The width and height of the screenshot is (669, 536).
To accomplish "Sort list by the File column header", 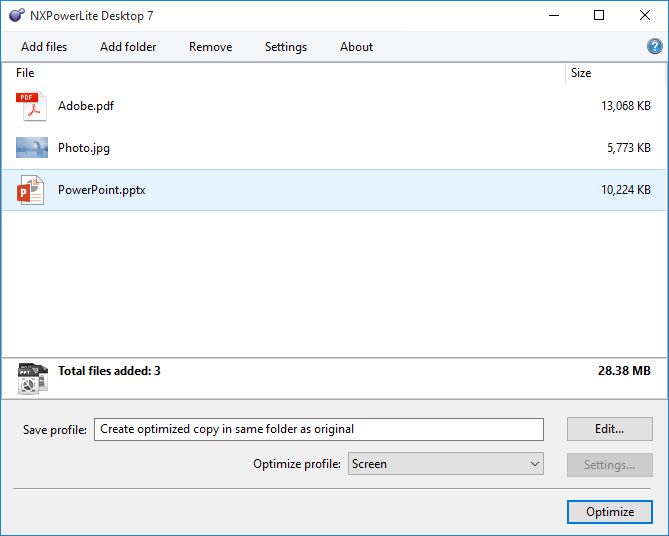I will 283,73.
